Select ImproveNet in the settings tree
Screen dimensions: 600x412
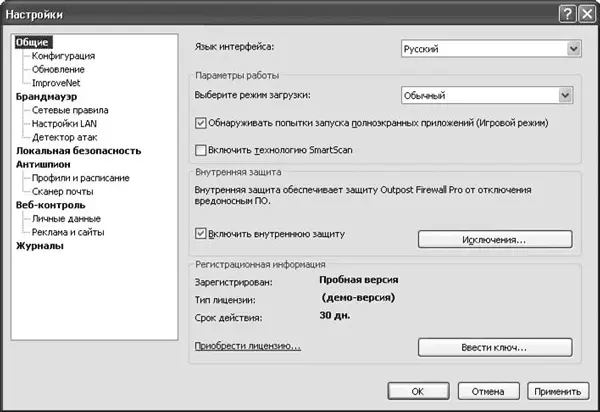[x=56, y=83]
